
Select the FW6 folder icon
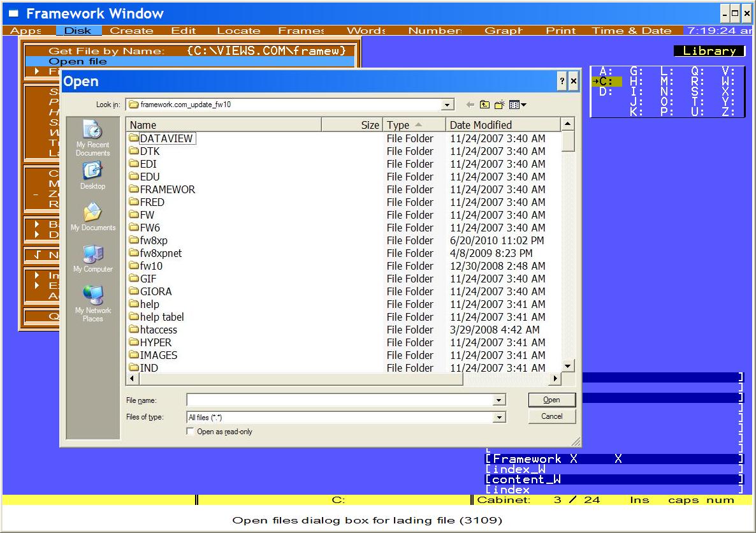pyautogui.click(x=134, y=228)
